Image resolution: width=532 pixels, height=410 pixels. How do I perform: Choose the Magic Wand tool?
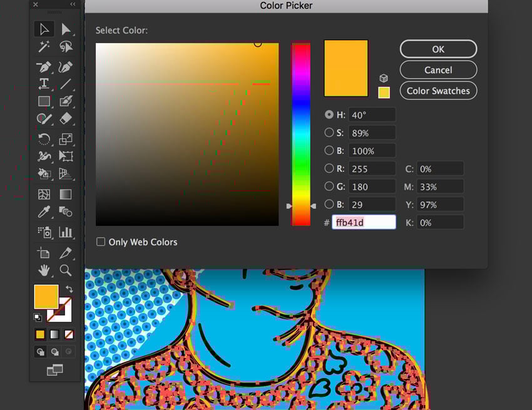point(44,46)
